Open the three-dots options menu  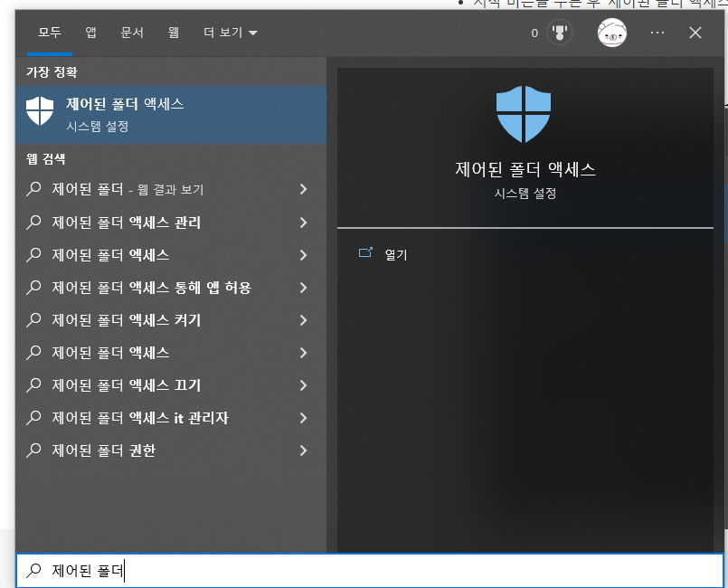(657, 33)
